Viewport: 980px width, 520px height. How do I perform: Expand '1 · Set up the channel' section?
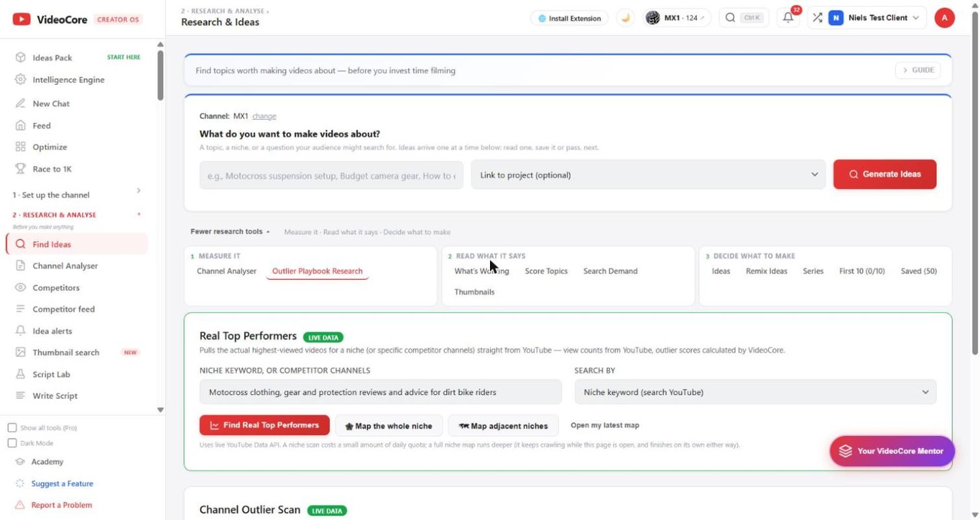(x=77, y=194)
